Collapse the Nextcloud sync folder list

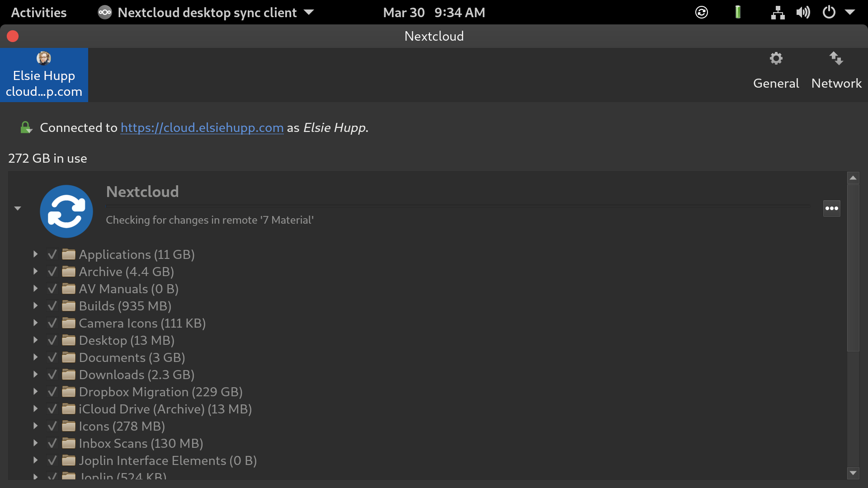click(x=17, y=208)
